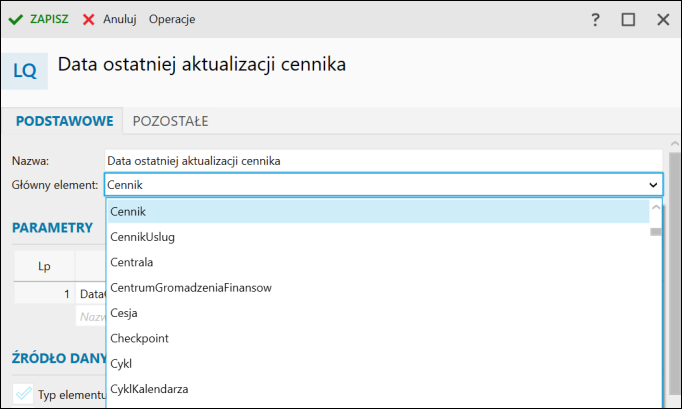This screenshot has width=682, height=409.
Task: Click the red Anuluj X icon
Action: point(89,19)
